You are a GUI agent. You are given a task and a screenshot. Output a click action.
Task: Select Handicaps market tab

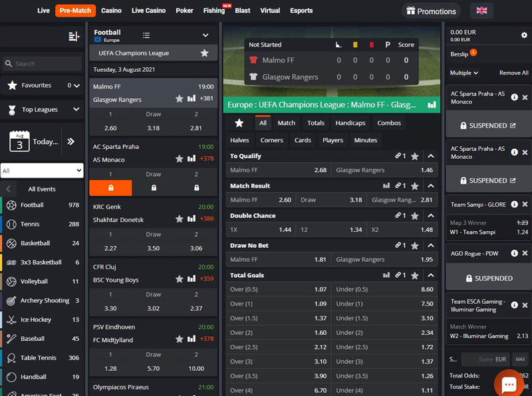[x=350, y=123]
